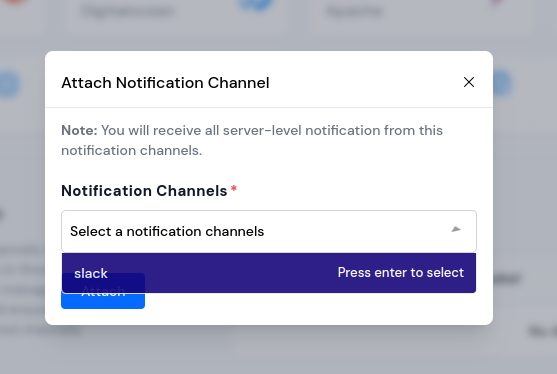
Task: Click the blurred blue circle icon right of dialog
Action: [x=502, y=83]
